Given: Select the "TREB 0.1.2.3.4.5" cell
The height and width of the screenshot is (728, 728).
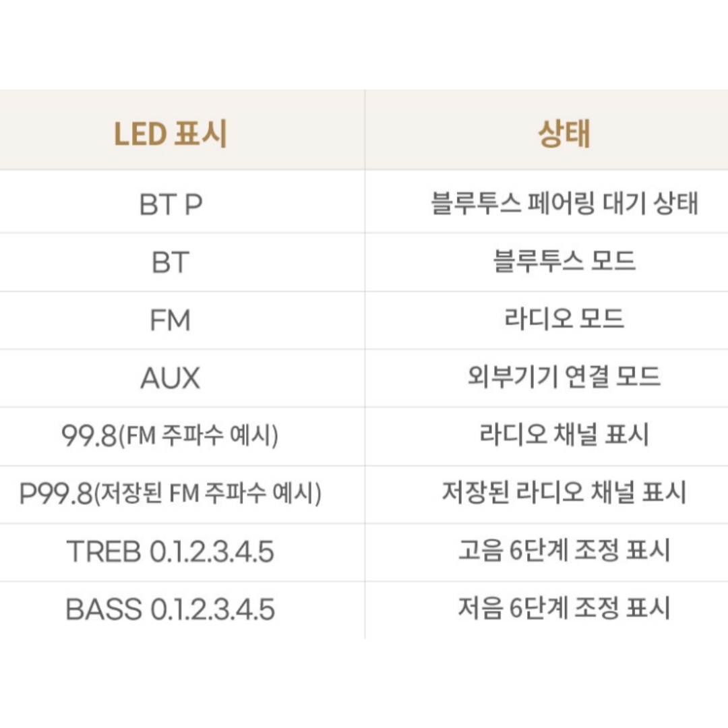Looking at the screenshot, I should click(x=171, y=551).
